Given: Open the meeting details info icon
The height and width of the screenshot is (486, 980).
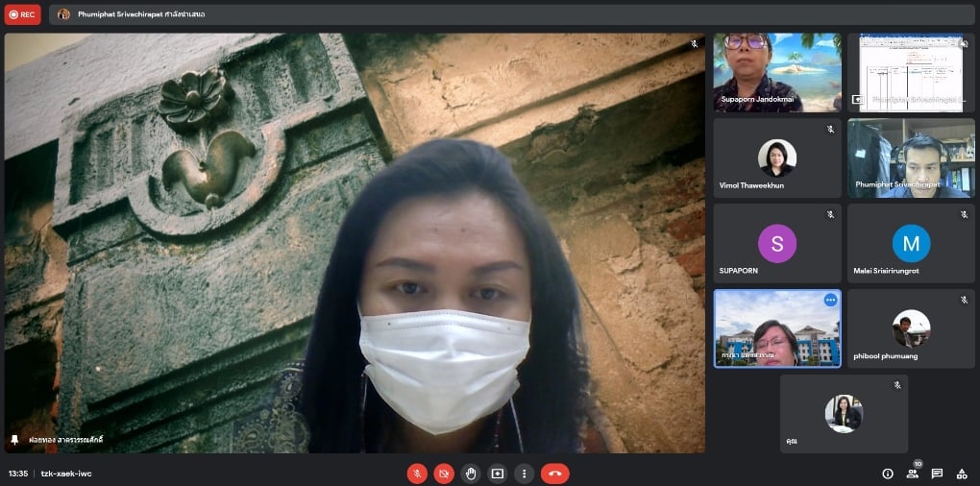Looking at the screenshot, I should pos(887,474).
